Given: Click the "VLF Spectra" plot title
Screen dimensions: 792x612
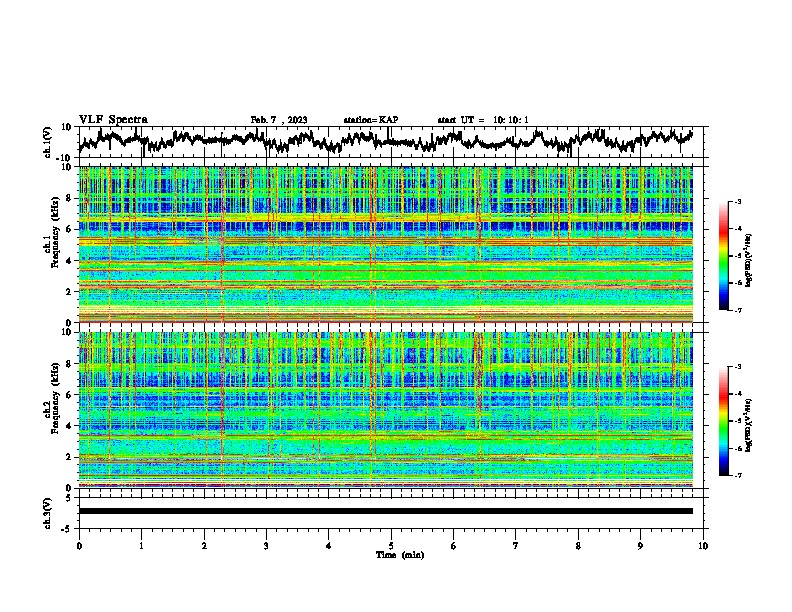Looking at the screenshot, I should pos(113,120).
